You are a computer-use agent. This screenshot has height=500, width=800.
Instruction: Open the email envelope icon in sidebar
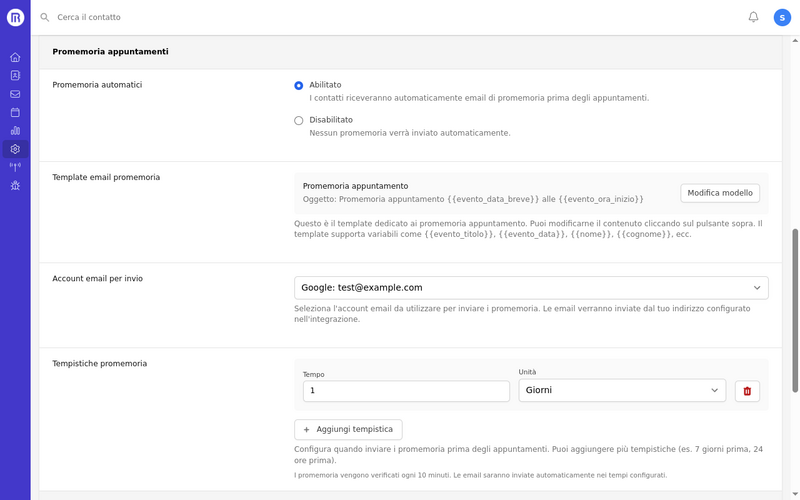15,94
